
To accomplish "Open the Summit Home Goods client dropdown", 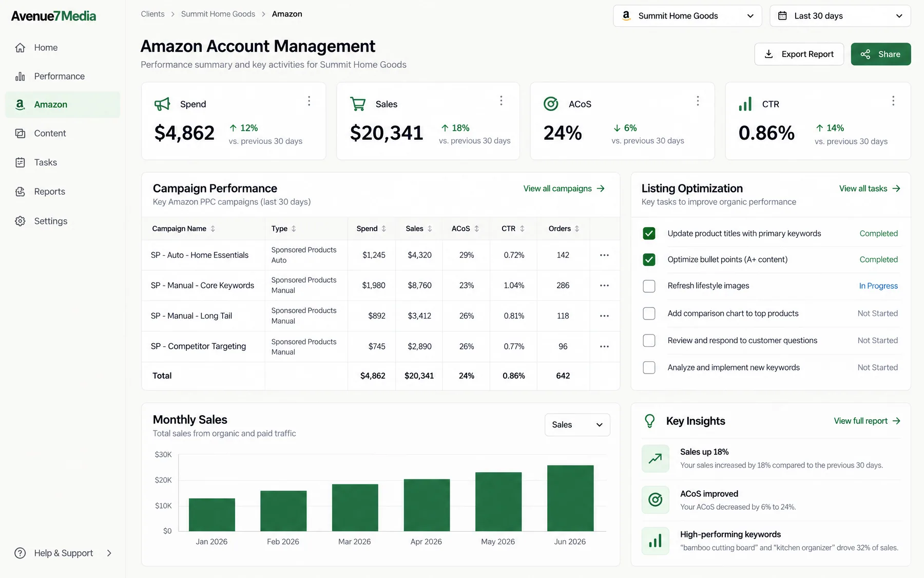I will pos(687,16).
